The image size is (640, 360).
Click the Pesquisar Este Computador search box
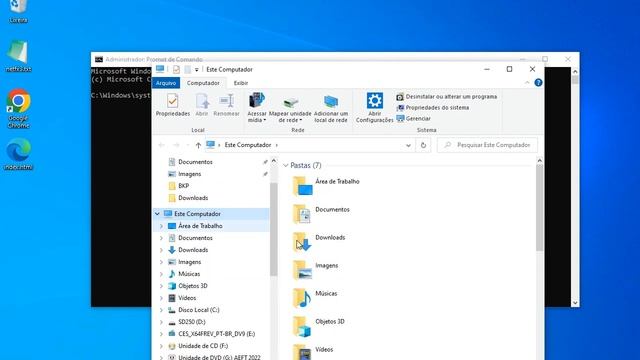tap(487, 145)
